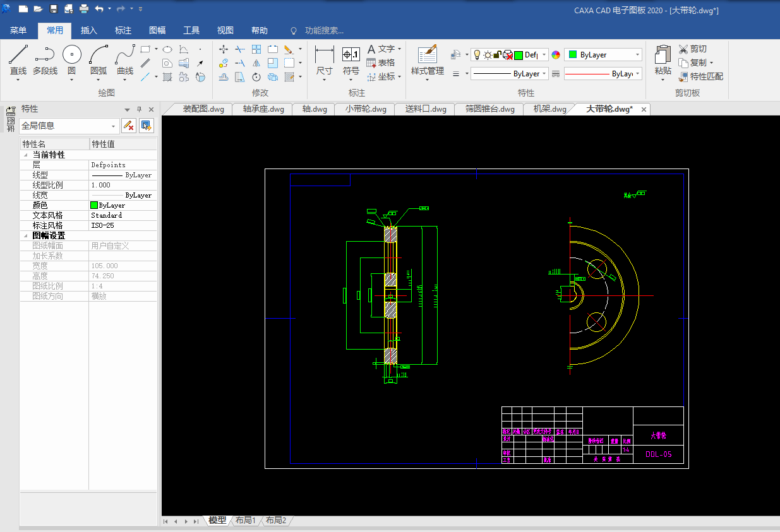Click the quick select icon in 特性 panel
780x532 pixels.
[147, 126]
